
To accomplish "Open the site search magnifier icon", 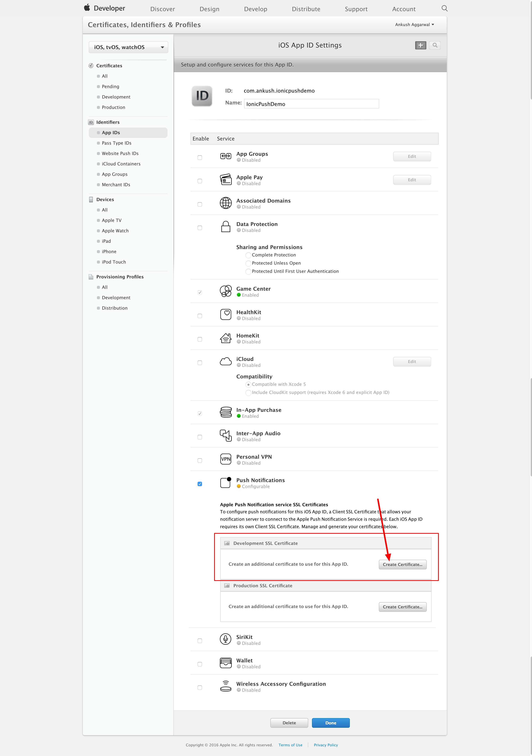I will click(445, 8).
